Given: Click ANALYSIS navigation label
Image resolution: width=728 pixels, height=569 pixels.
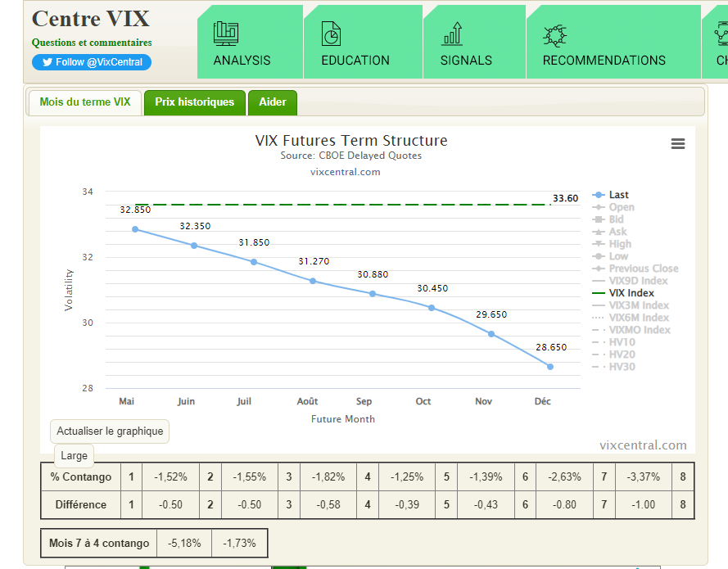Looking at the screenshot, I should point(242,61).
